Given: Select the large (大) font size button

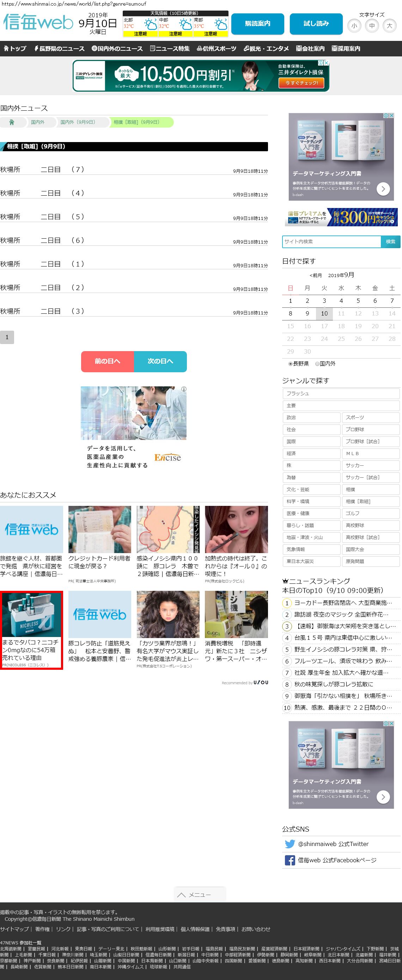Looking at the screenshot, I should click(x=389, y=26).
